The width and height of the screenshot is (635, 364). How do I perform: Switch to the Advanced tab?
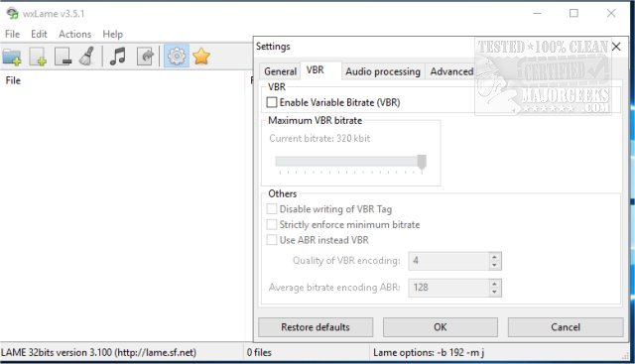[451, 71]
